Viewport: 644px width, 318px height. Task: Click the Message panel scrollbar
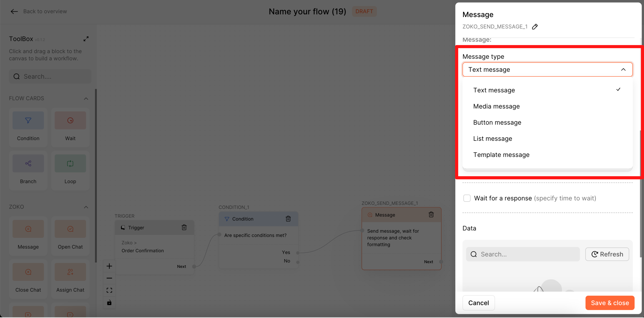pyautogui.click(x=641, y=194)
